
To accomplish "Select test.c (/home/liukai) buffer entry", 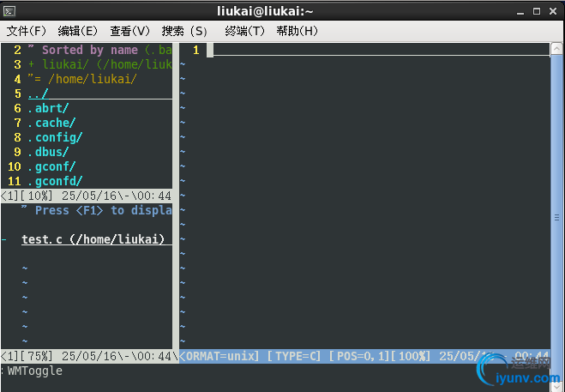I will [93, 239].
